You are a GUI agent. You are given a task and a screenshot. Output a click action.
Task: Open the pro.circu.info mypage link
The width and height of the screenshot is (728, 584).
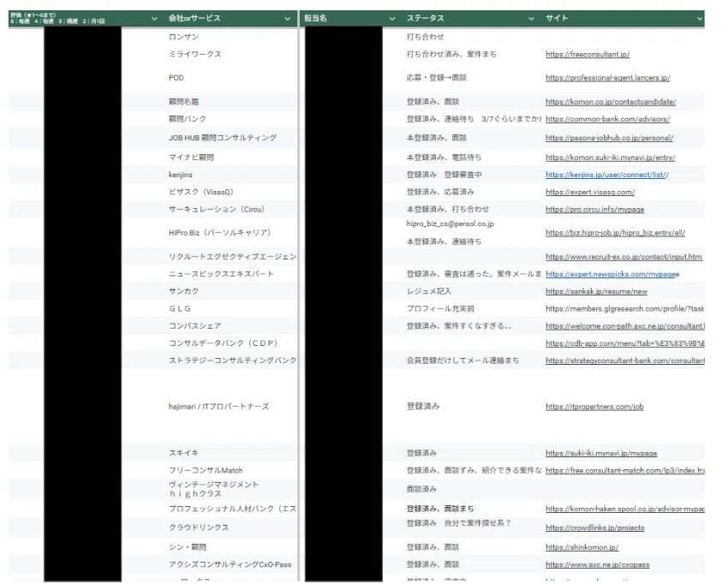coord(594,210)
